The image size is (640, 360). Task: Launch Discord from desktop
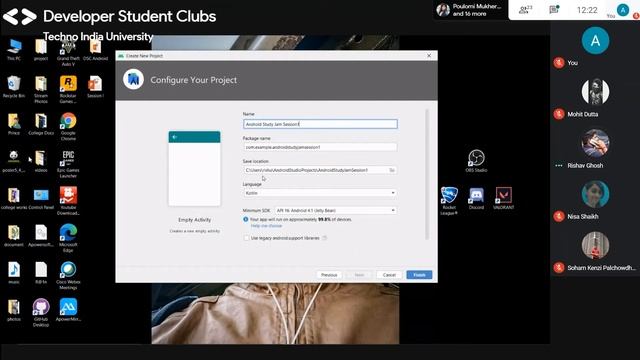coord(476,199)
